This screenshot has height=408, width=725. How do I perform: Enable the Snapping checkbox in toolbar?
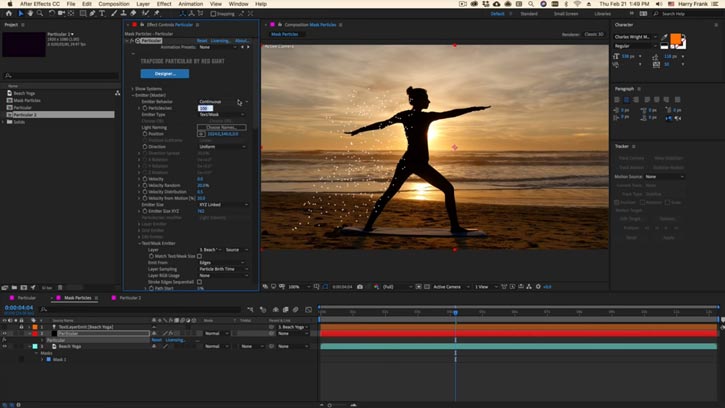[x=213, y=14]
